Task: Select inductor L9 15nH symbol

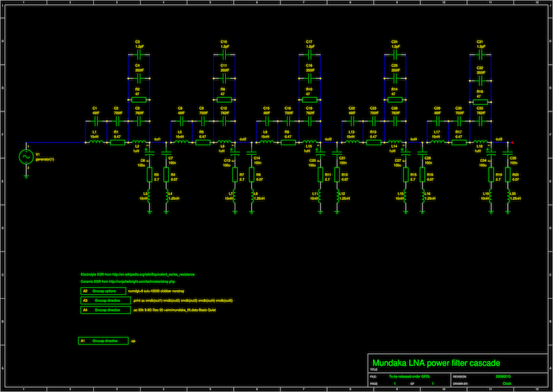Action: tap(267, 142)
